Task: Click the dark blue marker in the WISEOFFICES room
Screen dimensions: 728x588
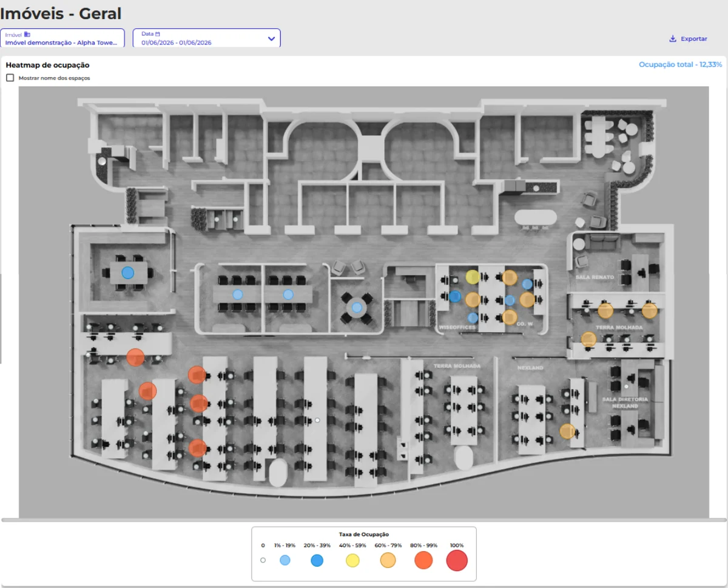Action: 456,297
